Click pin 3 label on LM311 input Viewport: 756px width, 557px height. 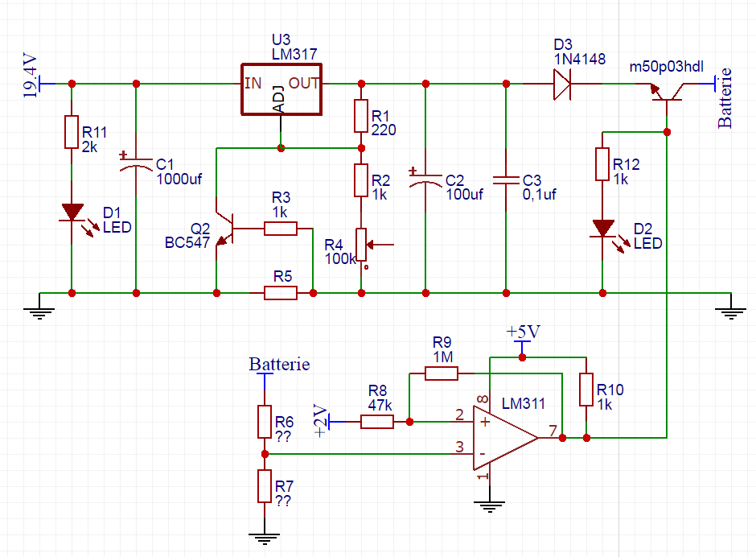(459, 447)
